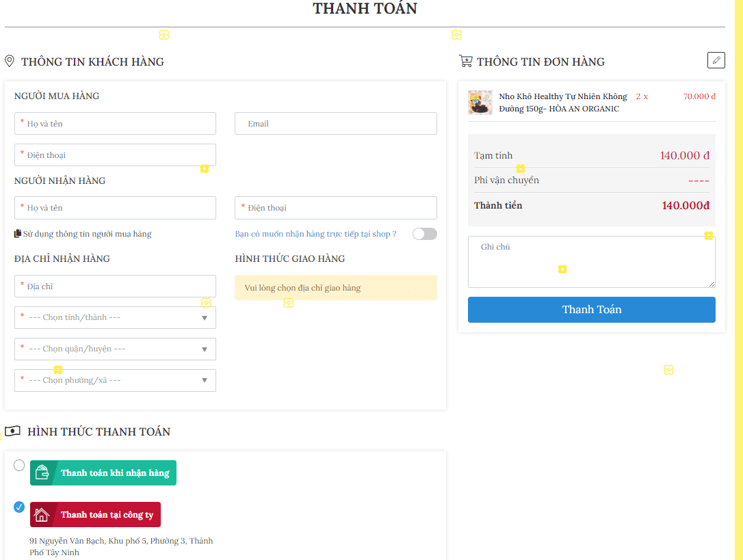Click Sử dụng thông tin người mua hàng
743x560 pixels.
(87, 234)
